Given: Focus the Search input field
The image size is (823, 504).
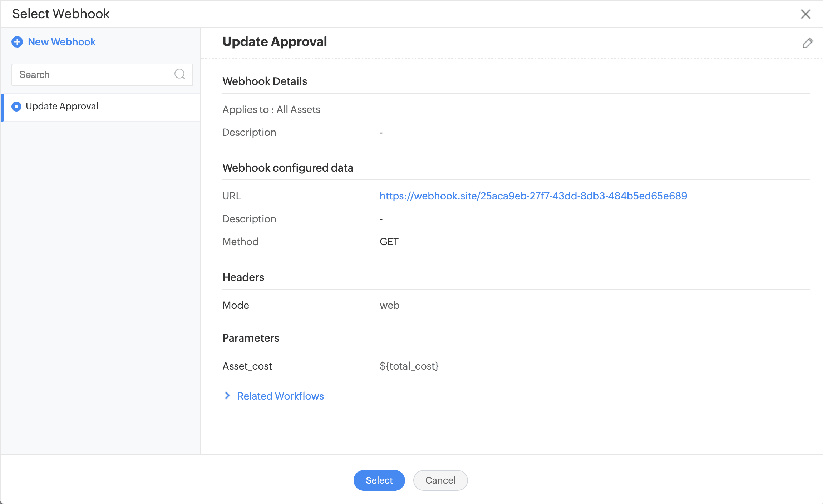Looking at the screenshot, I should point(93,75).
